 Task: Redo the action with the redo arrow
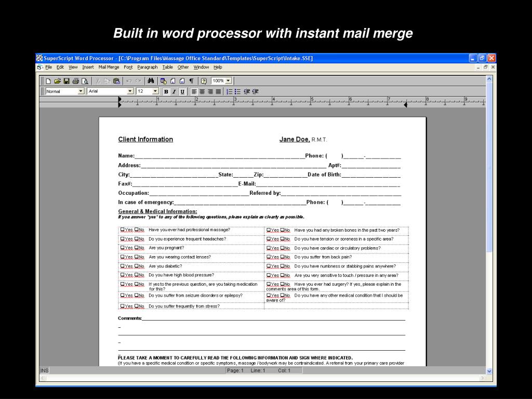(138, 81)
